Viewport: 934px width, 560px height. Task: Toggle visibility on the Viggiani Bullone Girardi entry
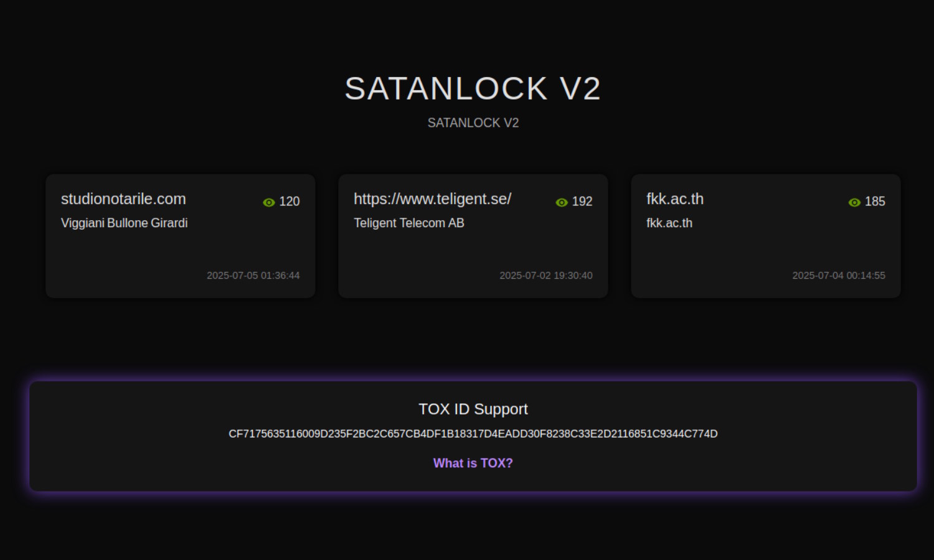click(x=268, y=202)
